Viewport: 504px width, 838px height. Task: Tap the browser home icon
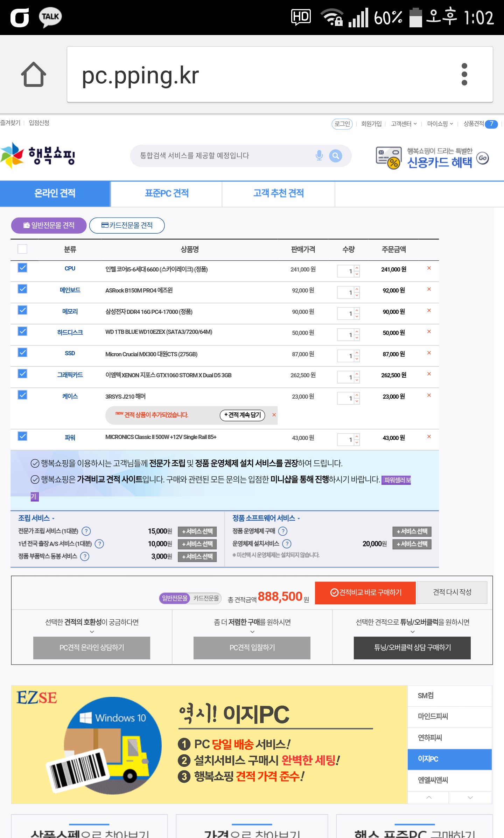click(34, 74)
